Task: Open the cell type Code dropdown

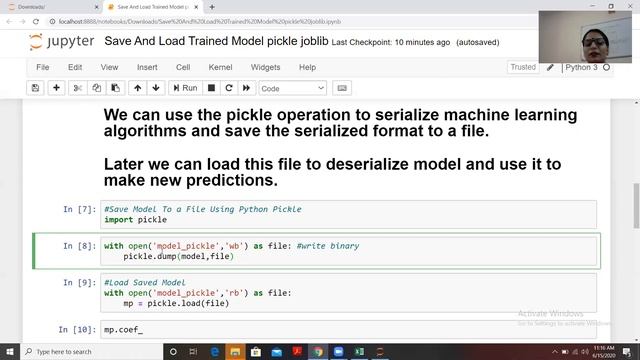Action: click(293, 88)
